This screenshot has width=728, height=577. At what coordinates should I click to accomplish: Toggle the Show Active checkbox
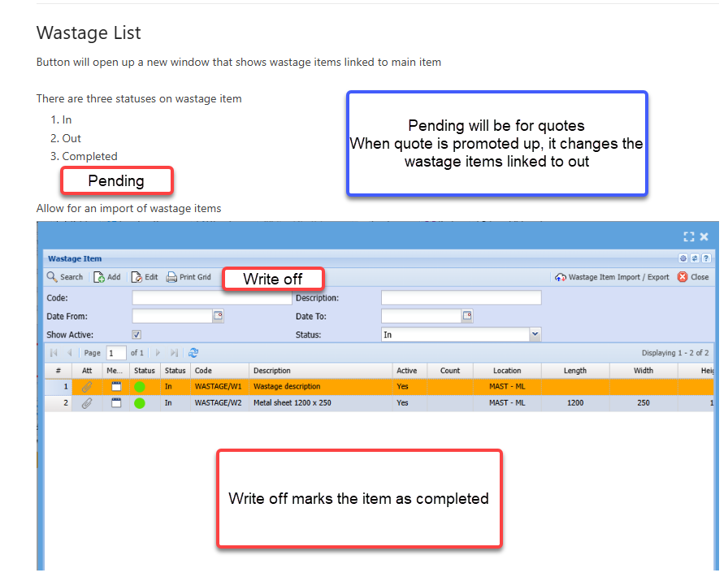coord(136,335)
